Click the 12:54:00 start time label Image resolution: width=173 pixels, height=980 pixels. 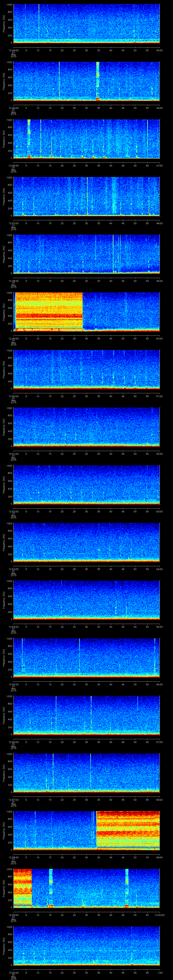[13, 627]
